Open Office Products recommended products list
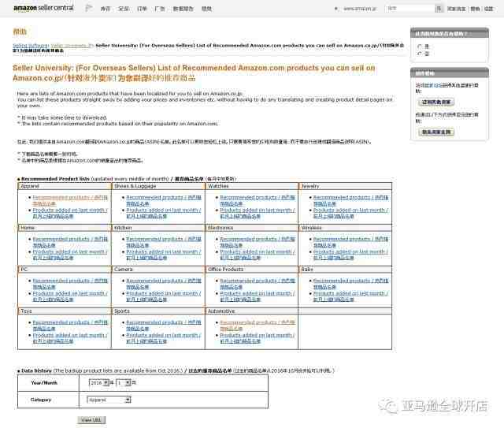This screenshot has width=504, height=428. (258, 284)
